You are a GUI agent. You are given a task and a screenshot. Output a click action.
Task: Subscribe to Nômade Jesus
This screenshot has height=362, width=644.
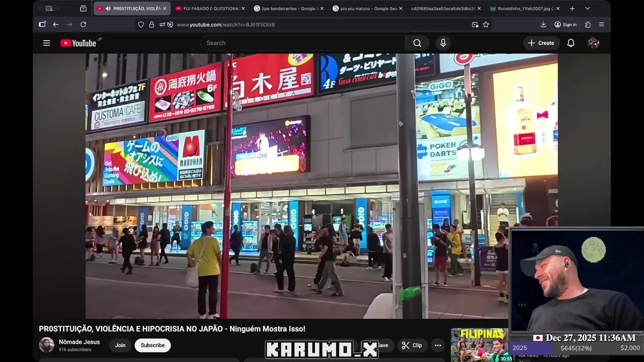point(152,345)
